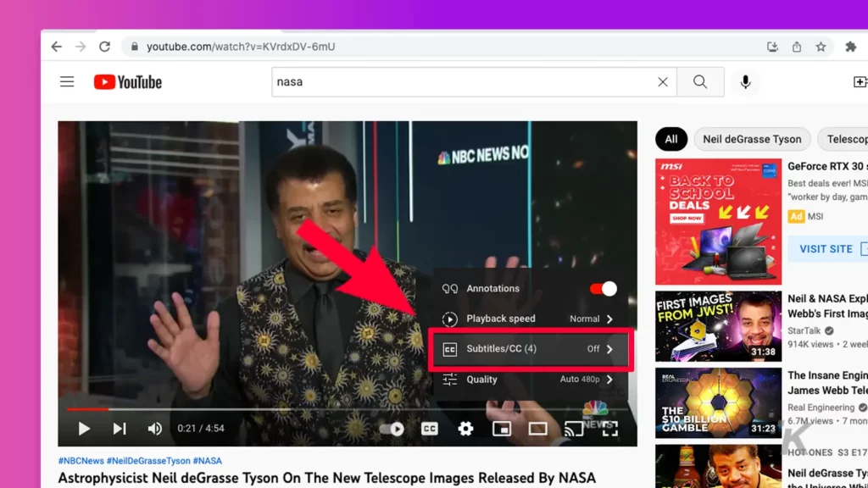This screenshot has height=488, width=868.
Task: Expand the Subtitles Off chevron
Action: (609, 350)
